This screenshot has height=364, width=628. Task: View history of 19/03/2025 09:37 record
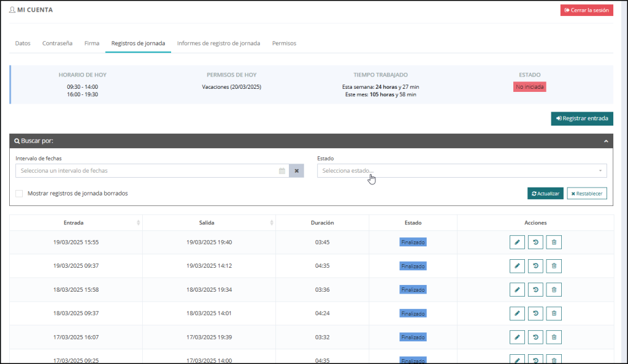click(x=535, y=266)
